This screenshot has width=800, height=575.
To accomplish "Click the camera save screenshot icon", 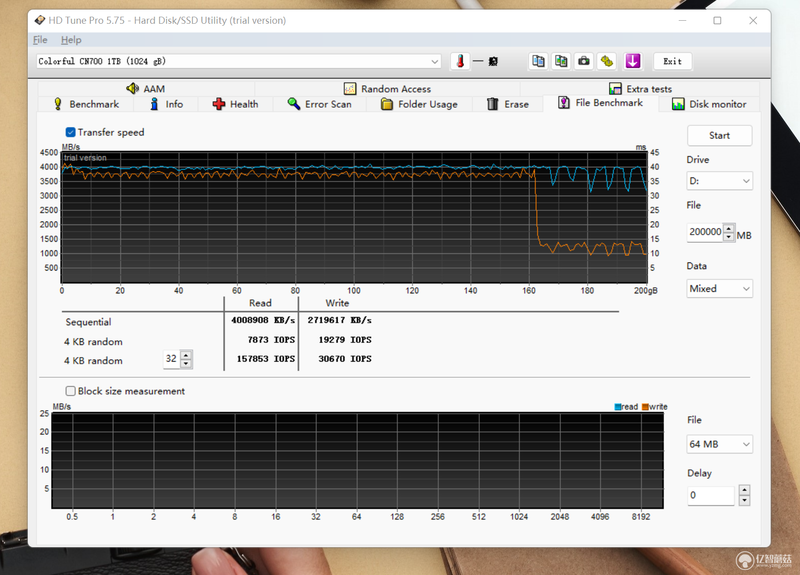I will (584, 61).
